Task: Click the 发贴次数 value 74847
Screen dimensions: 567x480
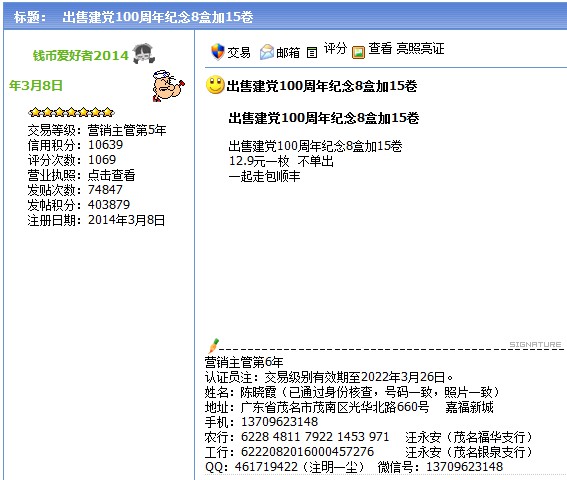Action: click(x=105, y=190)
